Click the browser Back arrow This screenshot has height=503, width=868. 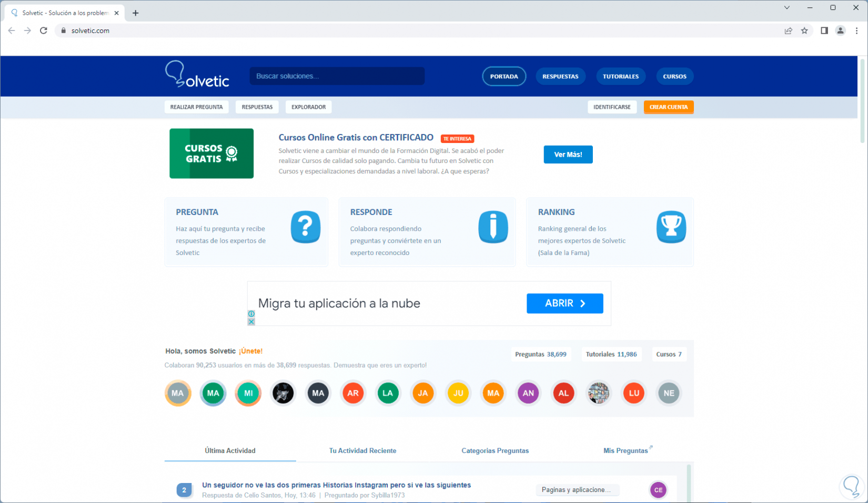[x=12, y=30]
